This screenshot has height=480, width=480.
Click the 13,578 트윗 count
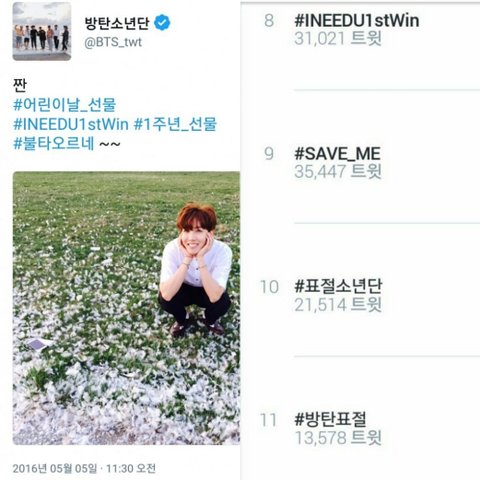[x=338, y=438]
